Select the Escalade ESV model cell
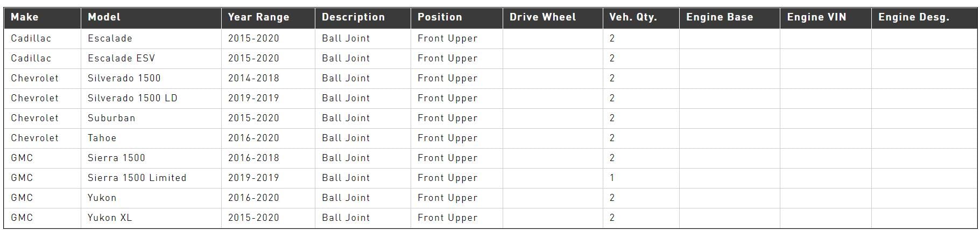The image size is (980, 230). click(x=121, y=58)
